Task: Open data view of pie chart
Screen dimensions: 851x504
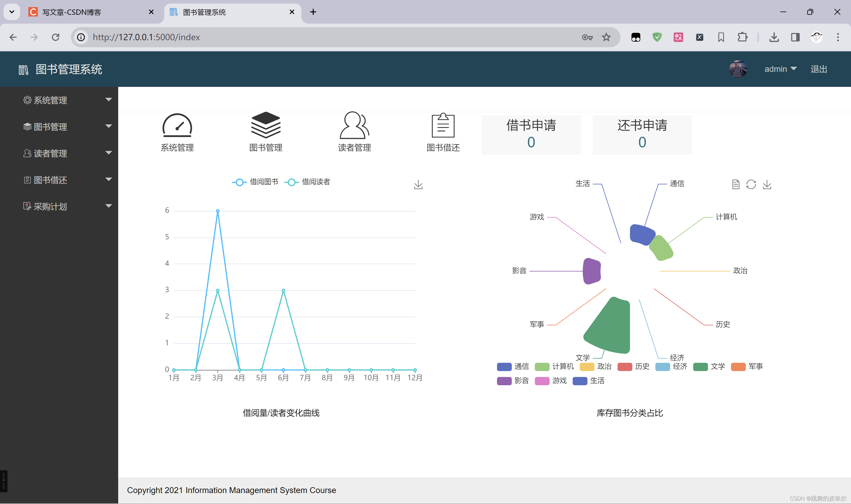Action: tap(735, 184)
